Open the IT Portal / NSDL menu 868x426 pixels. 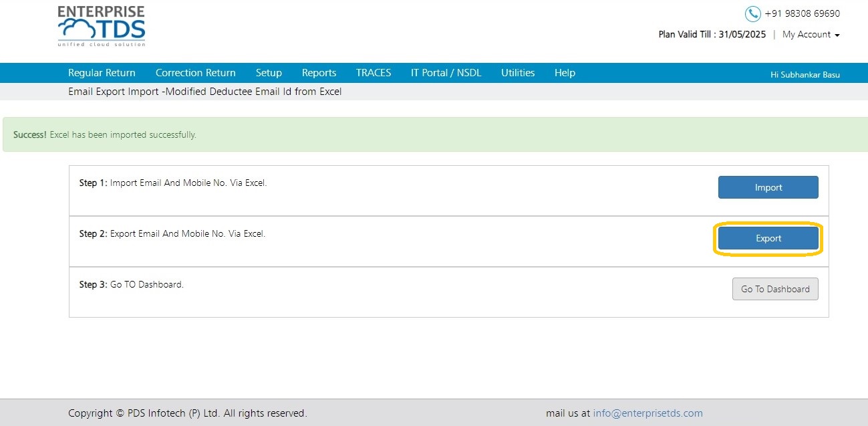446,73
